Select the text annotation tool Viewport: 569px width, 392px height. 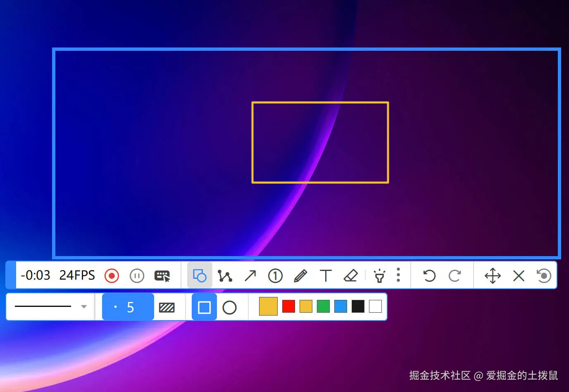326,275
